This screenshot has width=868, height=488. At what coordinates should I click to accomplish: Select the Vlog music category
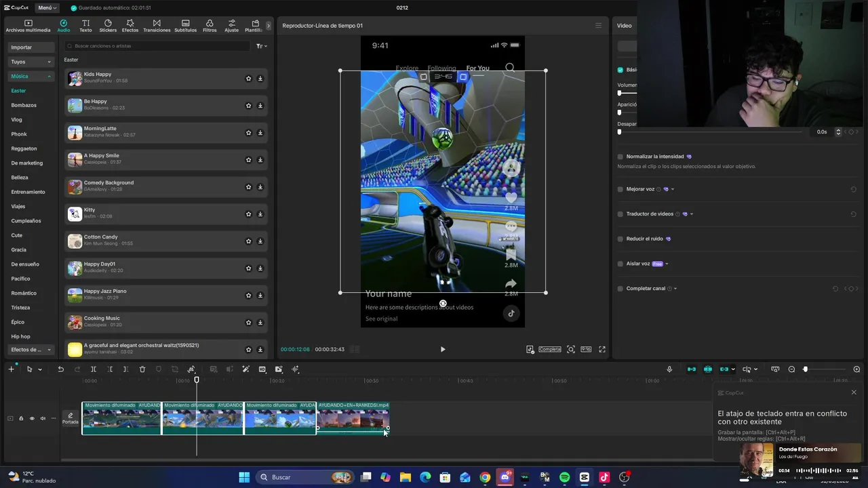coord(16,119)
